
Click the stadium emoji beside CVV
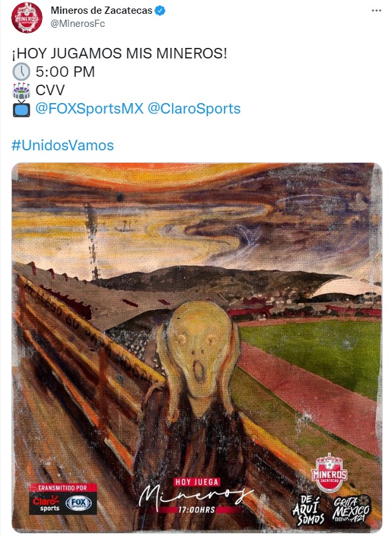click(21, 91)
